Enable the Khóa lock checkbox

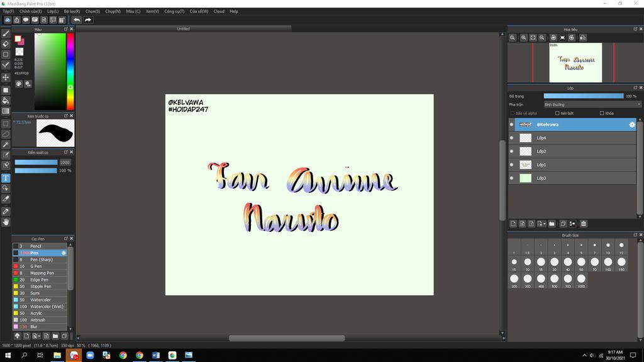pos(602,113)
